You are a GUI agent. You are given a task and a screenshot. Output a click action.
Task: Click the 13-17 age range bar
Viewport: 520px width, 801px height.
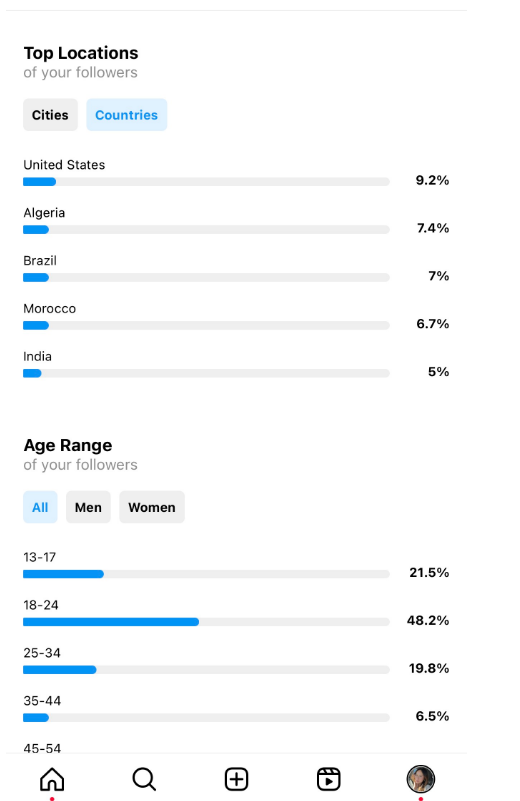pyautogui.click(x=206, y=574)
